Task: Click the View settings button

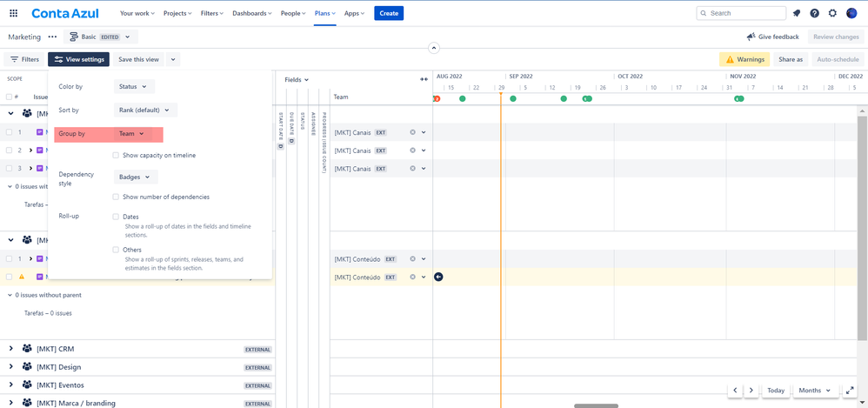Action: [x=78, y=59]
